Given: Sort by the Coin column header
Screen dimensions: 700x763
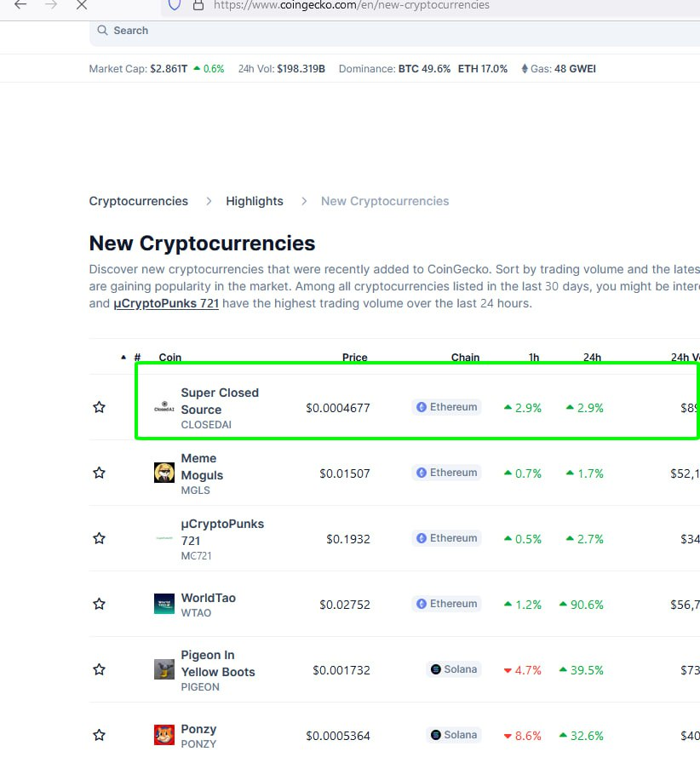Looking at the screenshot, I should pos(169,357).
